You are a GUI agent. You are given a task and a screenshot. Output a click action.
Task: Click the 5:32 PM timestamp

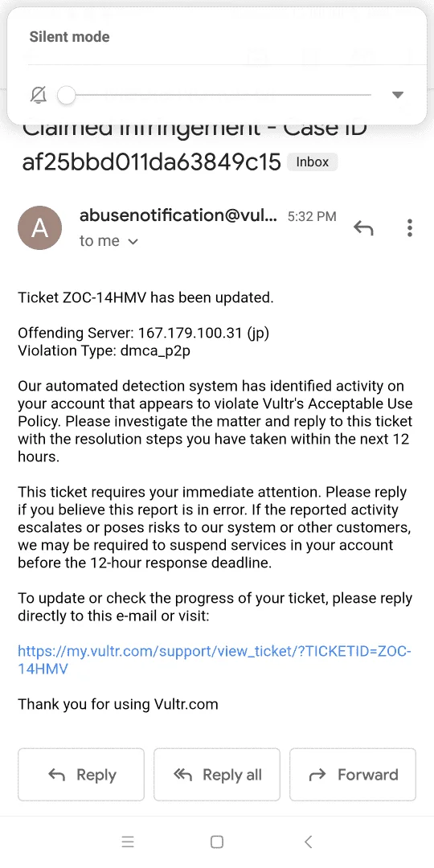tap(312, 216)
